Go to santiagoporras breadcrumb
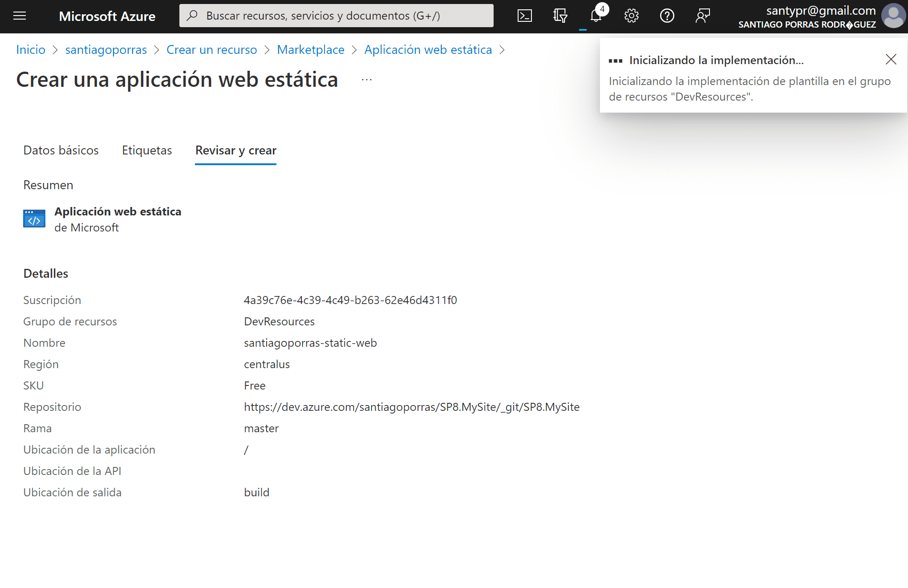 (x=106, y=50)
